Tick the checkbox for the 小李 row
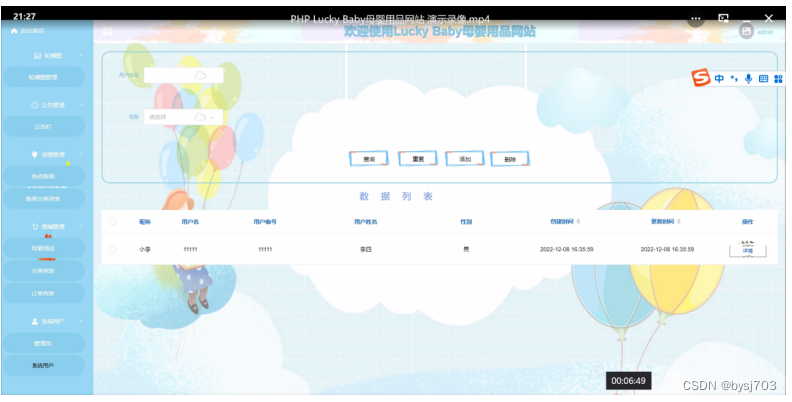Image resolution: width=792 pixels, height=402 pixels. pos(113,249)
